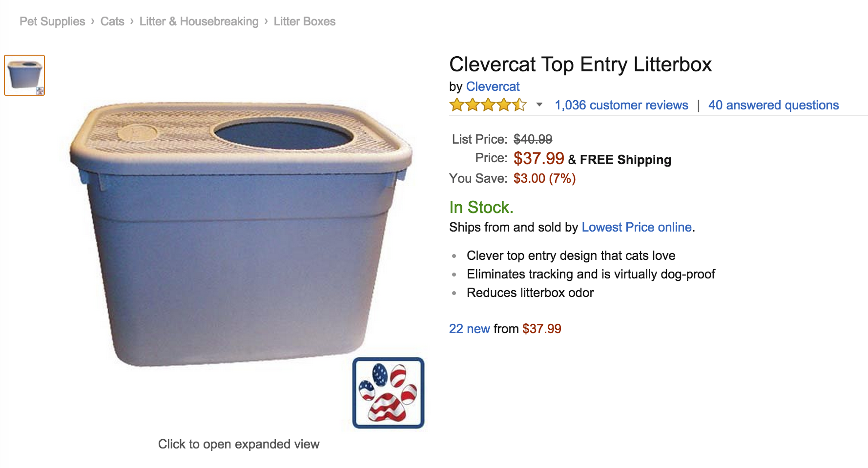The height and width of the screenshot is (468, 868).
Task: Expand the star rating breakdown dropdown
Action: pos(539,105)
